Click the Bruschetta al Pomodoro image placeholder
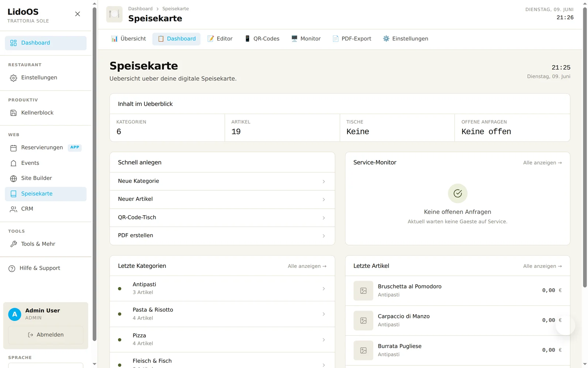 [363, 291]
